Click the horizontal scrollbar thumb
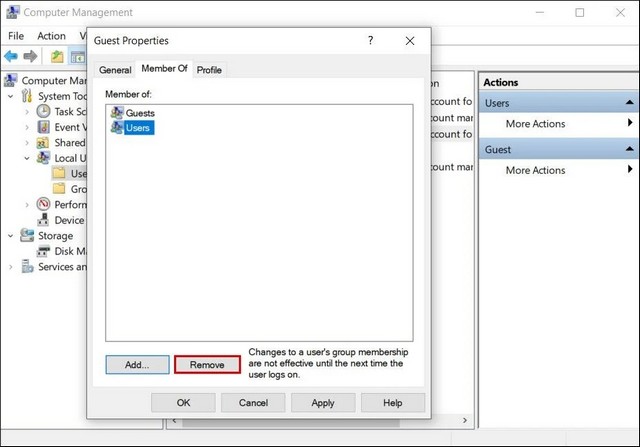Viewport: 640px width, 447px height. [291, 423]
